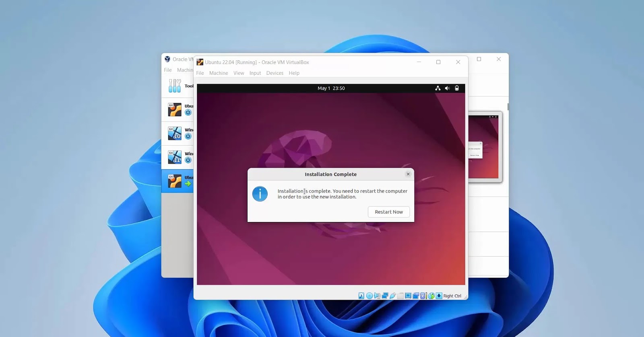
Task: Click the Right Ctrl host key label
Action: point(452,296)
